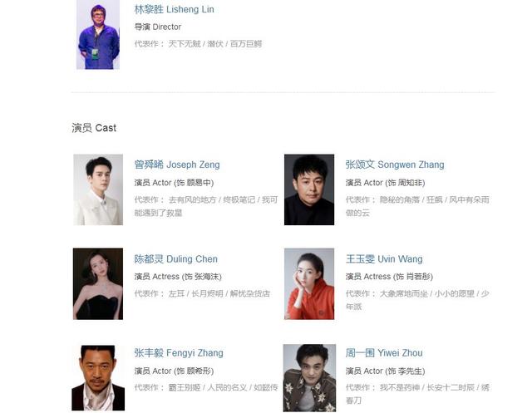Click Fengyi Zhang's portrait thumbnail
The height and width of the screenshot is (413, 532).
pyautogui.click(x=98, y=378)
